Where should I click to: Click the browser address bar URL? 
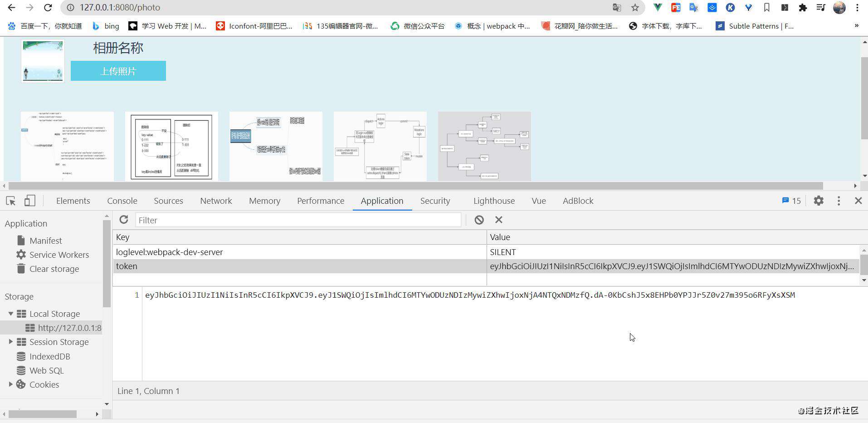coord(120,8)
